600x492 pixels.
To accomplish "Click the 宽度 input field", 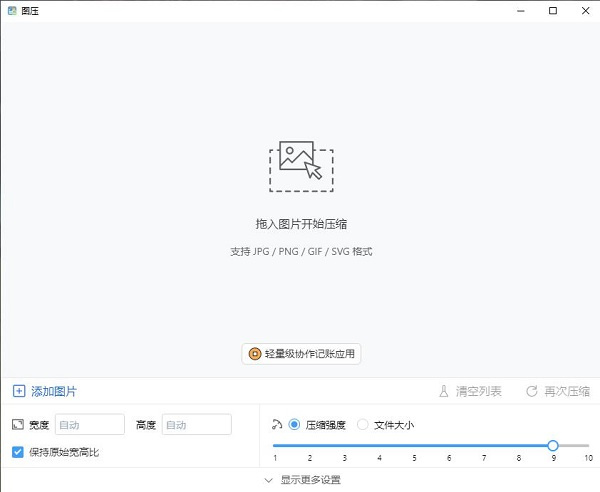I will click(90, 425).
